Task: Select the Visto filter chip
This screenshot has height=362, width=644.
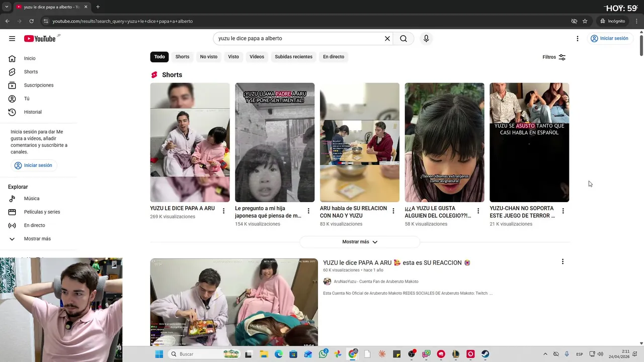Action: [x=233, y=57]
